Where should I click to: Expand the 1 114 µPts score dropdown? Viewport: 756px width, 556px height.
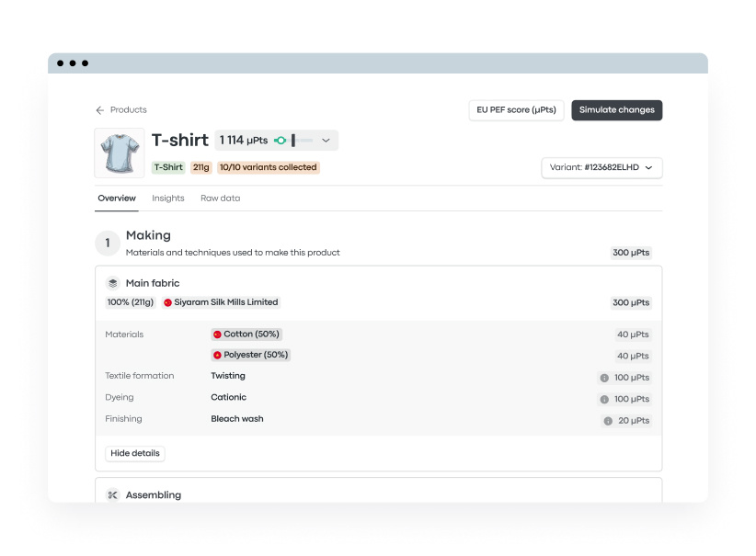326,141
